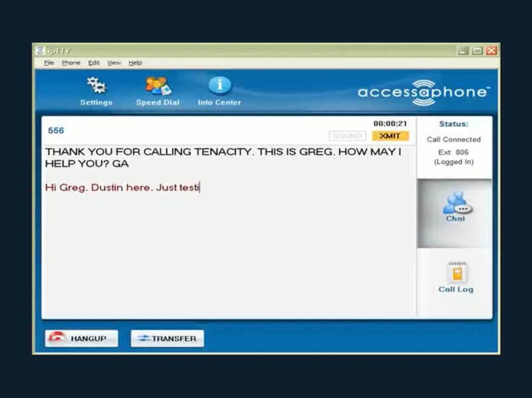Click the 'Ext: 806' text
This screenshot has width=532, height=398.
pos(454,152)
